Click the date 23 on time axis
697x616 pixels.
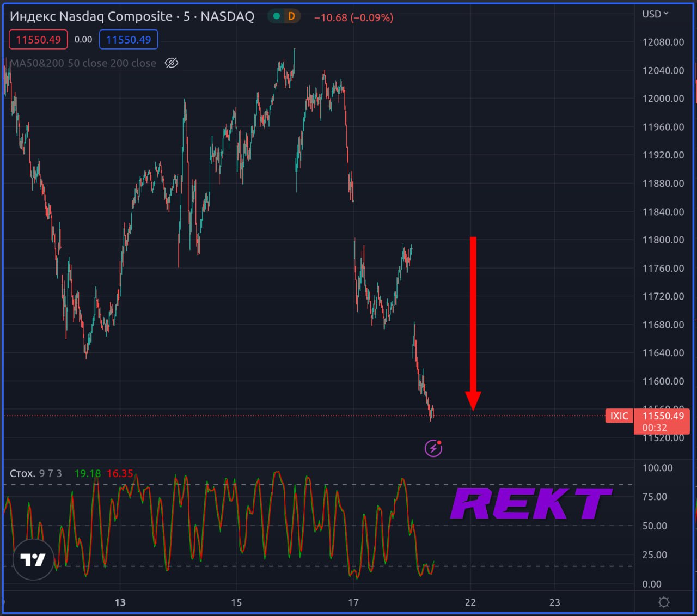coord(554,602)
